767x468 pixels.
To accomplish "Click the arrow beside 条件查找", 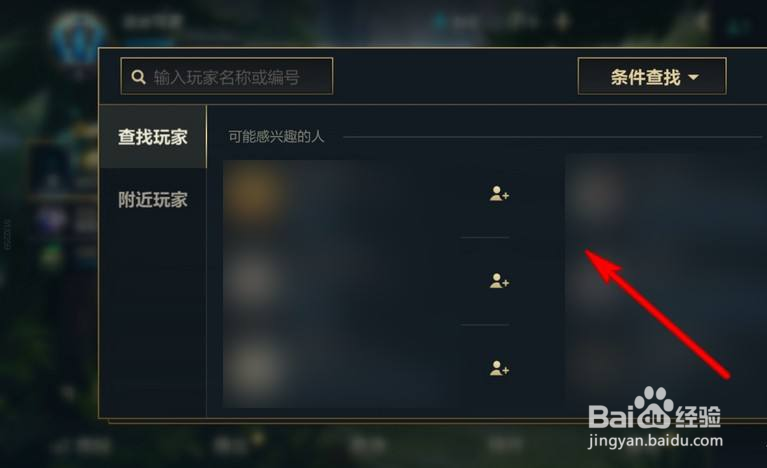I will click(x=694, y=77).
